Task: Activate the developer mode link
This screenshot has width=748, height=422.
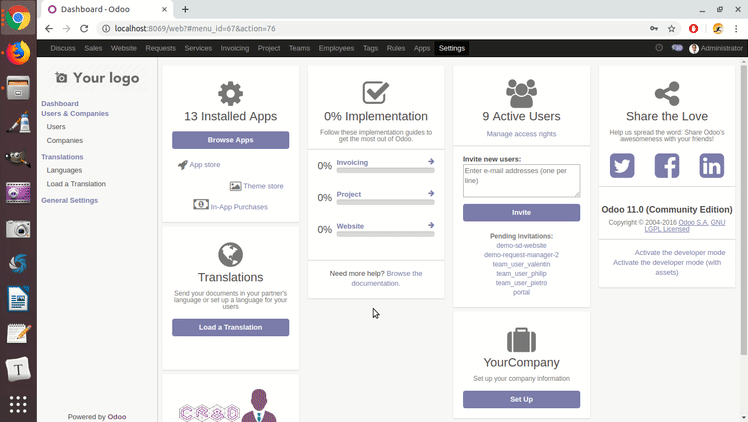Action: [x=680, y=252]
